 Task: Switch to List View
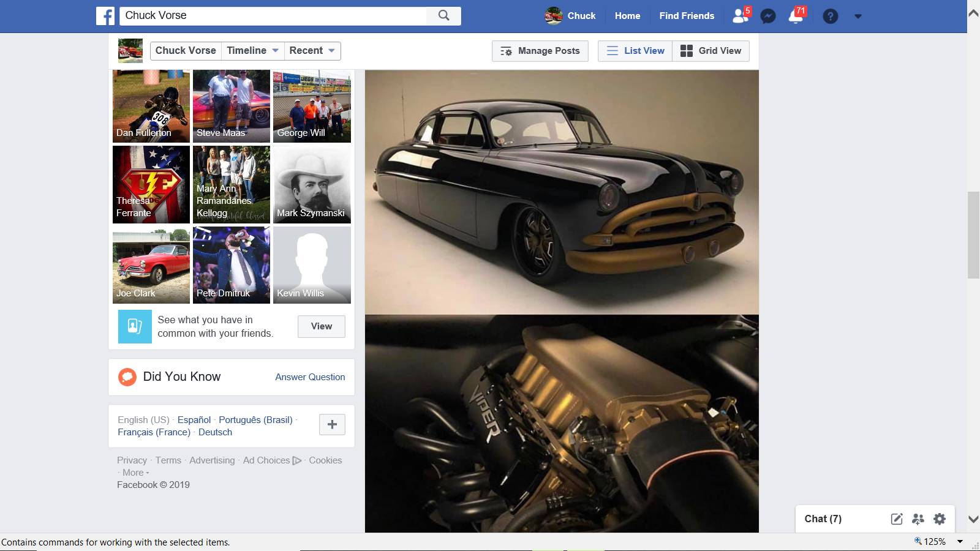635,51
